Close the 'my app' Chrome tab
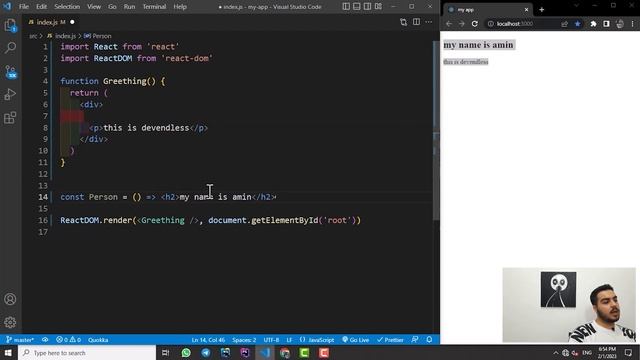640x360 pixels. (x=526, y=9)
